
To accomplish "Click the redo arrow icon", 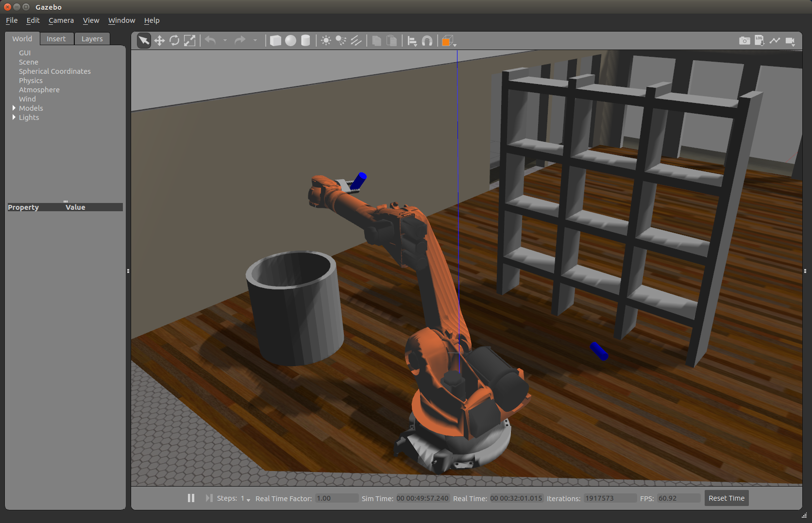I will click(240, 40).
